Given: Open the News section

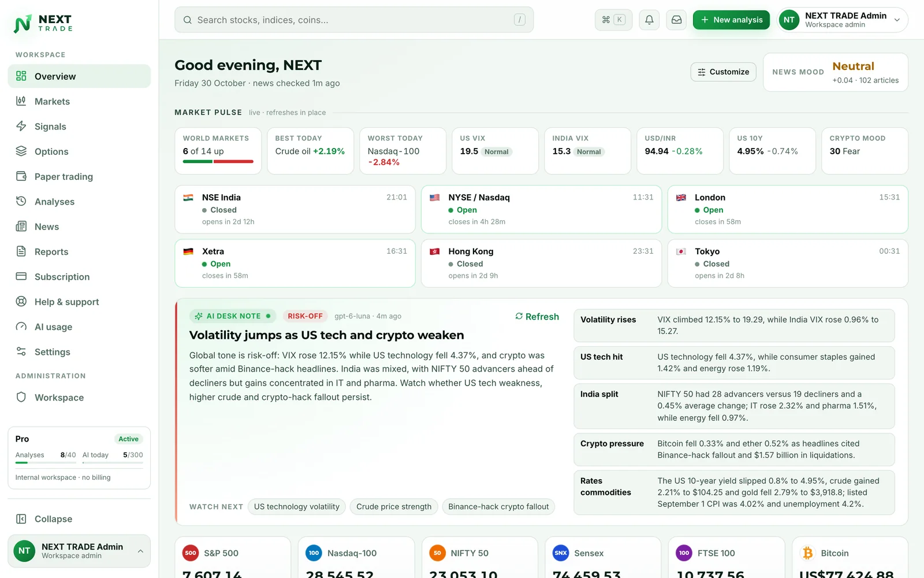Looking at the screenshot, I should tap(79, 227).
